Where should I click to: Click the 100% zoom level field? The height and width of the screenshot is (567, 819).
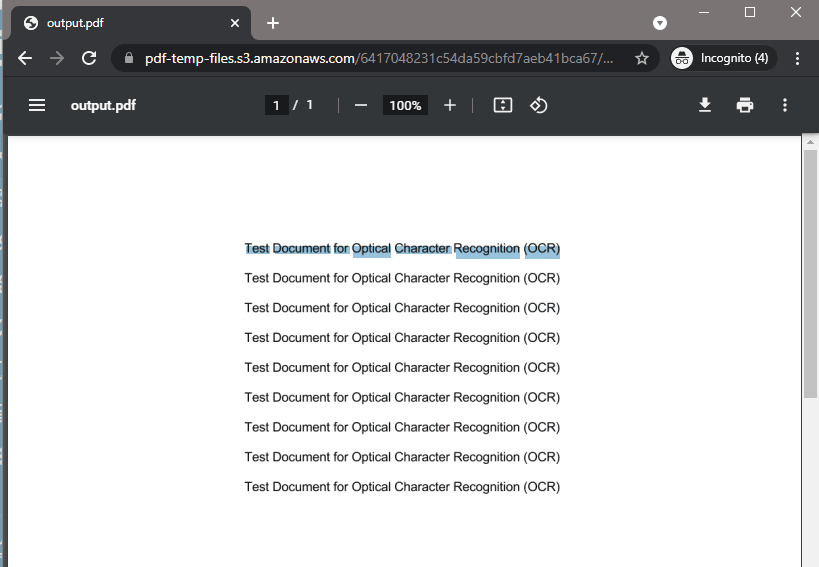point(405,105)
